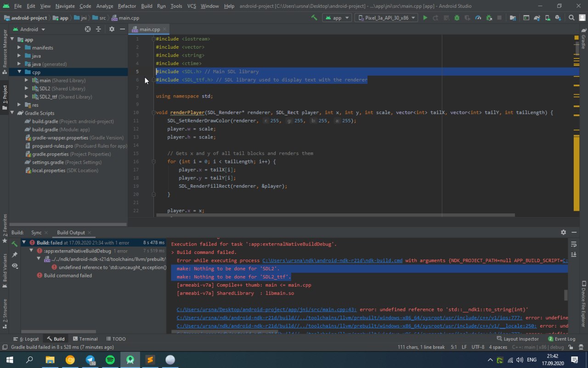Open the ndk-build.cmd path link

point(332,260)
